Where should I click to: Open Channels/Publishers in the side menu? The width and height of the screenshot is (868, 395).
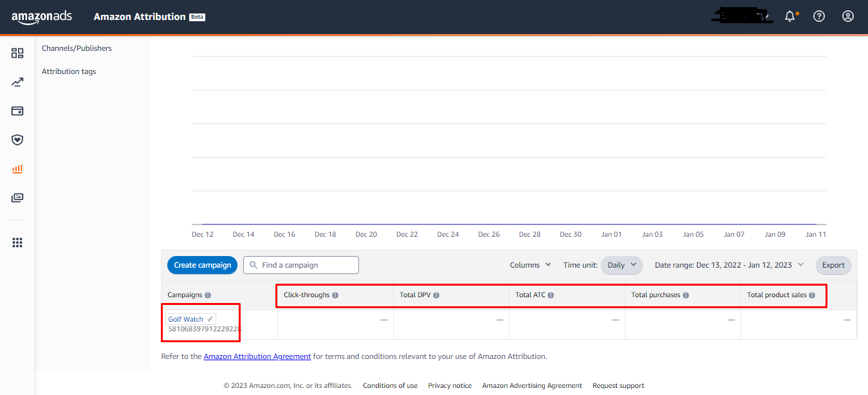[77, 48]
